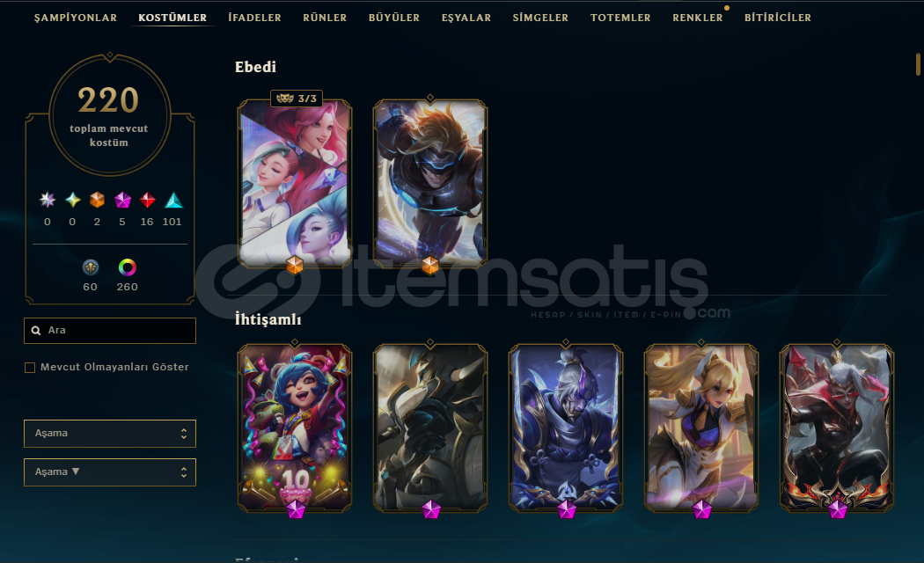Open the Aşama ▼ sort dropdown
Screen dimensions: 924x563
click(110, 472)
